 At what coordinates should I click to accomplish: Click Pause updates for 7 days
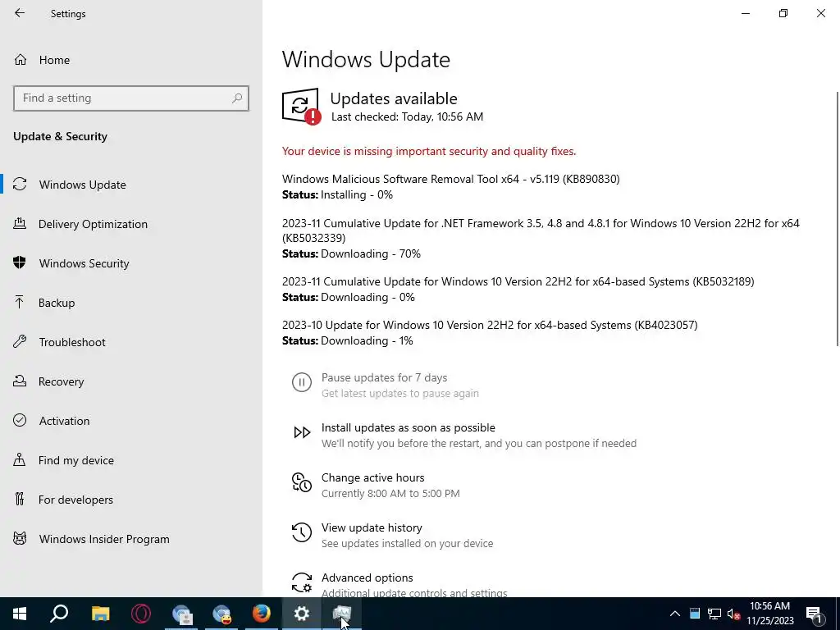[x=384, y=377]
